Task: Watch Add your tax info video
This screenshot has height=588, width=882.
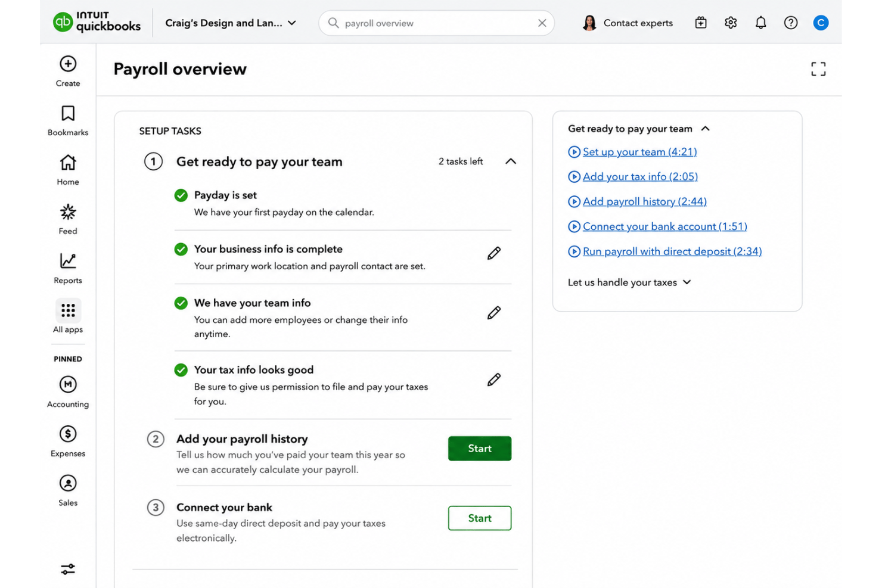Action: [640, 176]
